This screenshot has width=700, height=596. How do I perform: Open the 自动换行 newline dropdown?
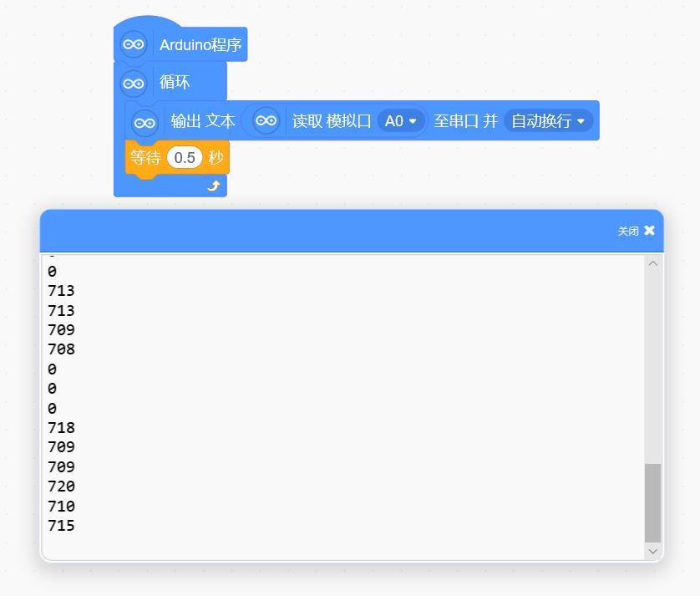coord(548,120)
